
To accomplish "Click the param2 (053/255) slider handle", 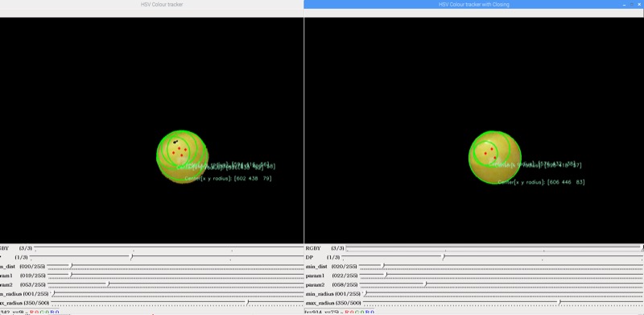I will pos(109,284).
